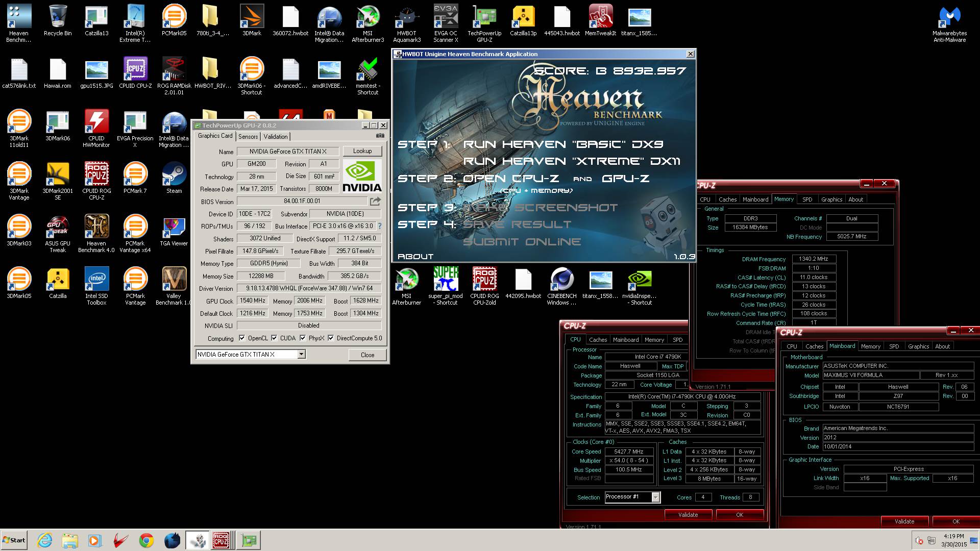Open super_pi_mod shortcut icon
This screenshot has width=980, height=551.
pos(446,286)
